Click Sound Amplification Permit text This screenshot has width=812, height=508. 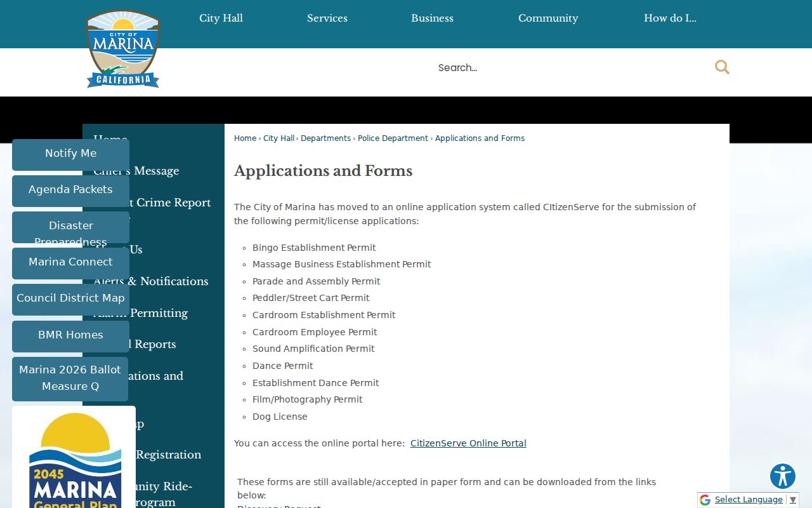click(x=313, y=349)
